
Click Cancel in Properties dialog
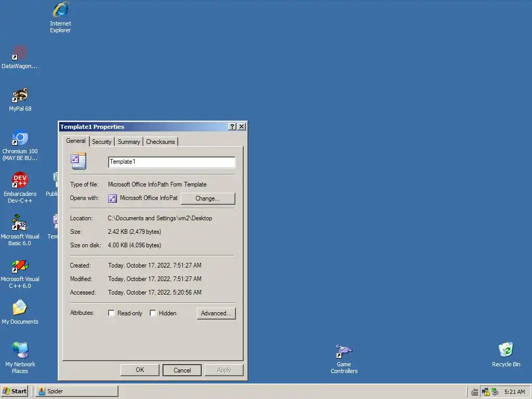(x=182, y=370)
